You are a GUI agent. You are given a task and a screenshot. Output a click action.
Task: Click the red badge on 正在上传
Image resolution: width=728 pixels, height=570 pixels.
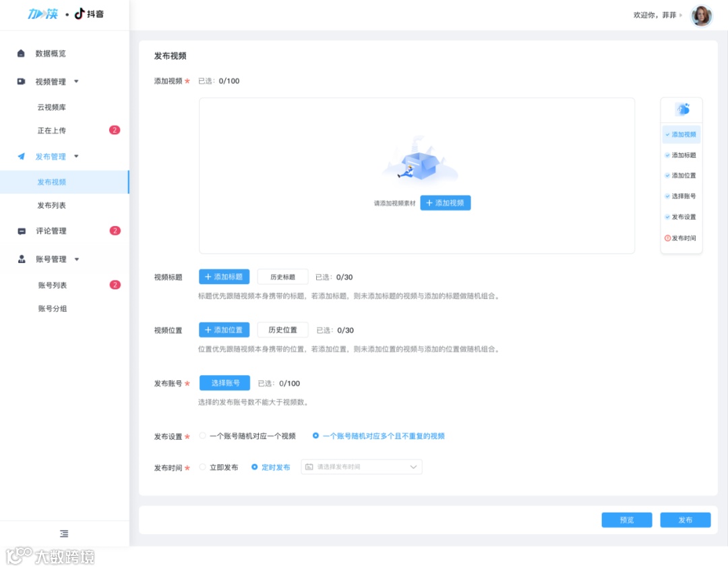coord(114,130)
